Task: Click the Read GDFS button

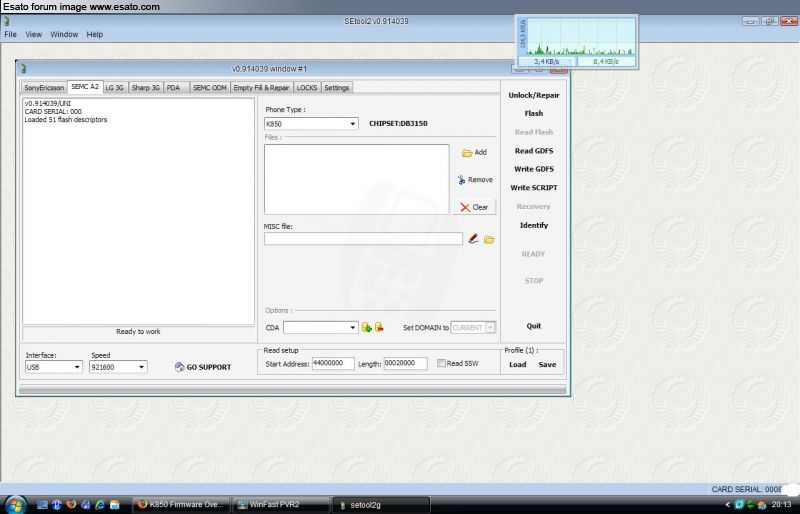Action: point(534,151)
